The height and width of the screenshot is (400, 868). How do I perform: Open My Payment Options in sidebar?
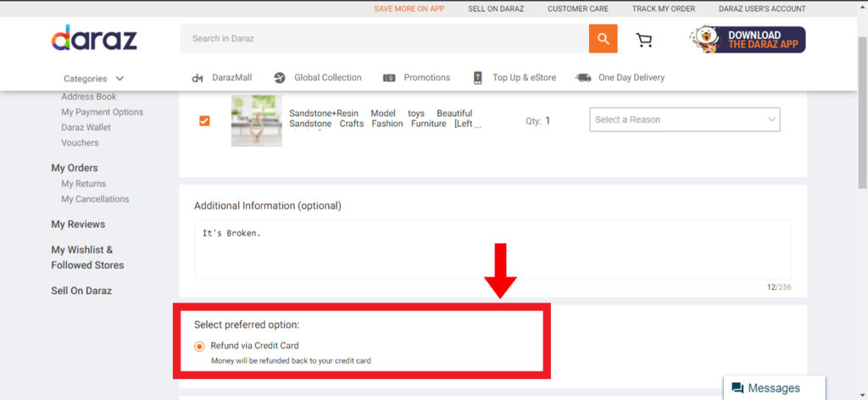[x=103, y=113]
